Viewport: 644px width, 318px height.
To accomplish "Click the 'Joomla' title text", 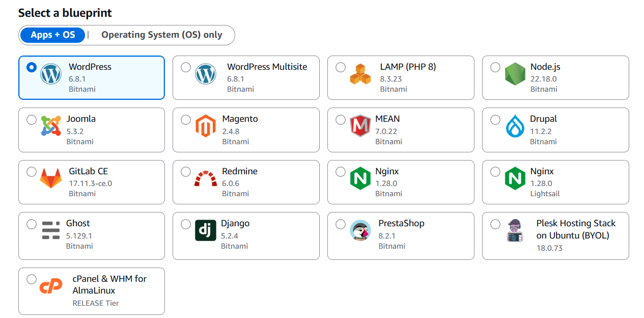I will point(81,119).
